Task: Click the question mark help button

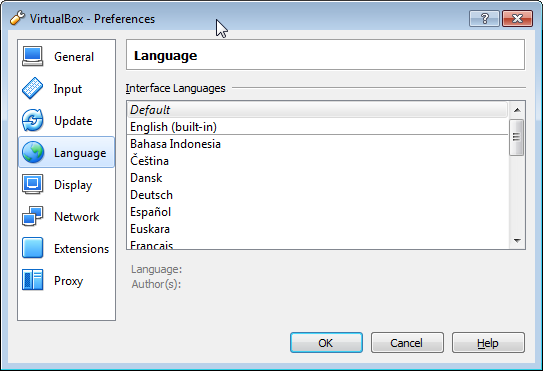Action: [484, 18]
